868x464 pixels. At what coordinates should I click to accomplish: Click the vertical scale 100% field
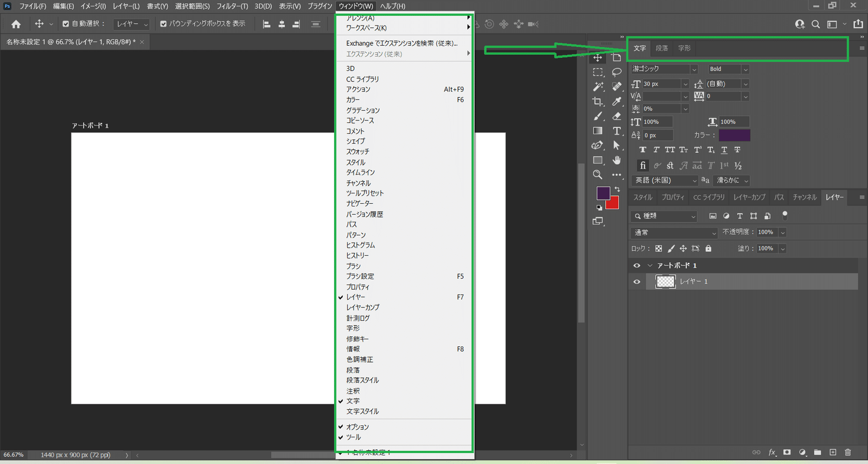point(658,122)
